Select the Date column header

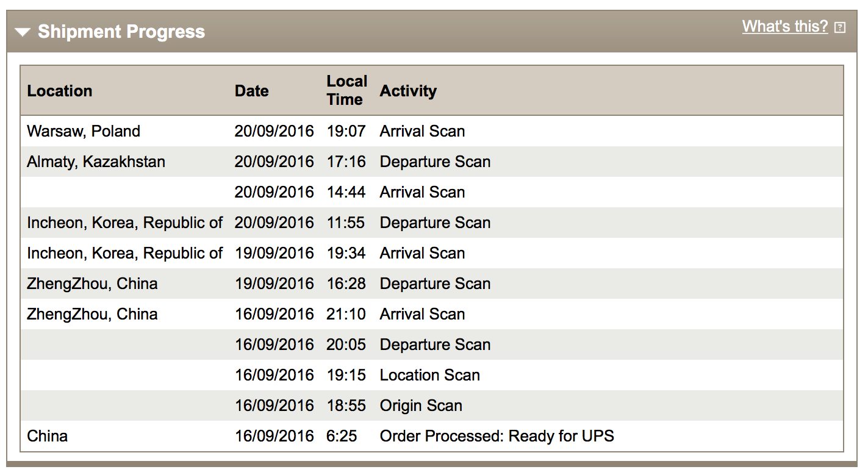click(x=251, y=91)
